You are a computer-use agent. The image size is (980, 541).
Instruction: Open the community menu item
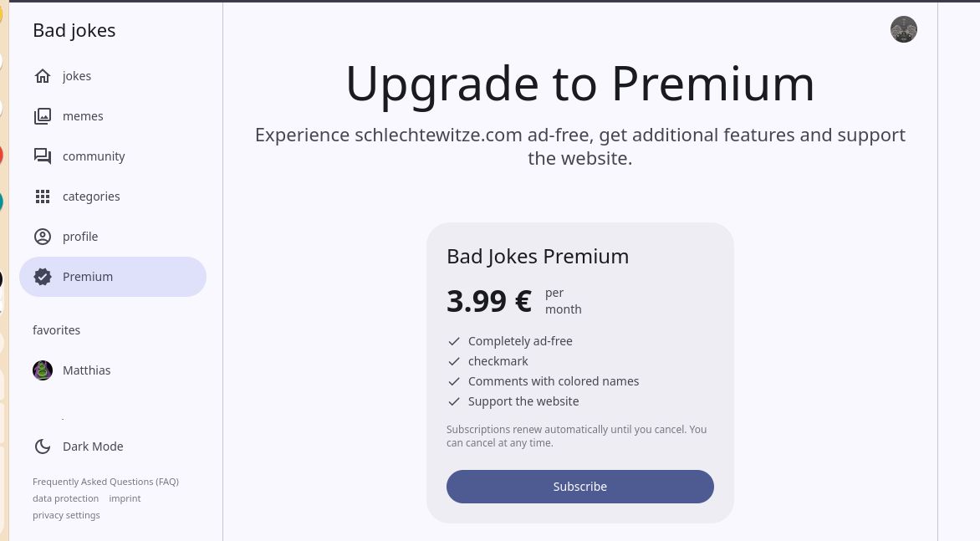pos(94,156)
